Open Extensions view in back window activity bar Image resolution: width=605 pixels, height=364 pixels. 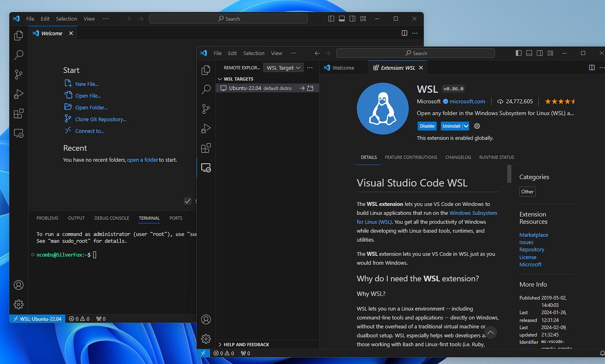(x=19, y=113)
